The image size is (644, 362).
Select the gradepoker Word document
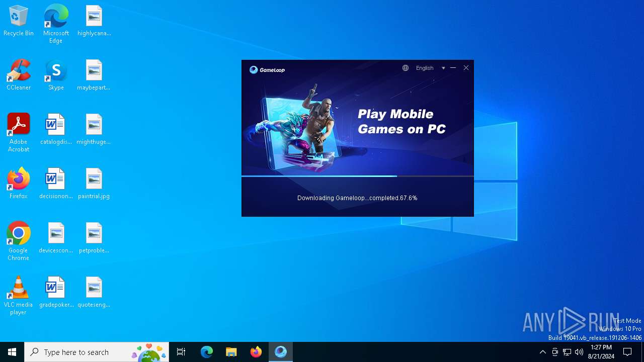[x=56, y=293]
